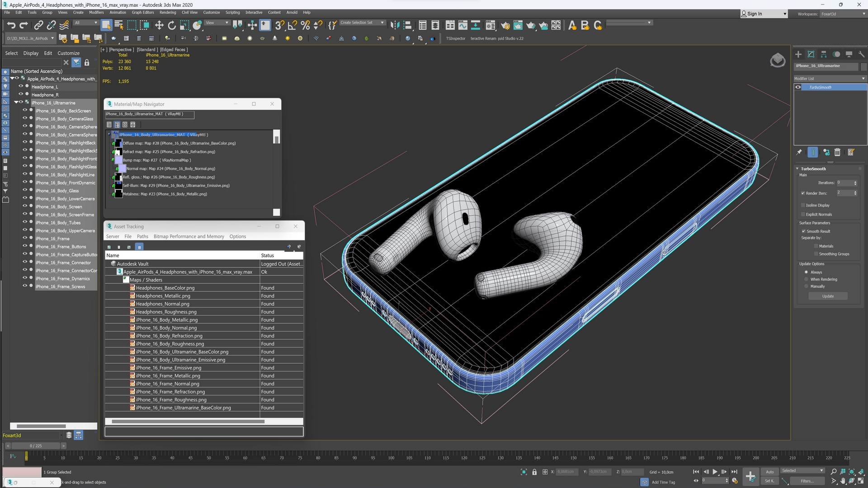Click the Undo arrow icon
The height and width of the screenshot is (488, 868).
pyautogui.click(x=11, y=25)
